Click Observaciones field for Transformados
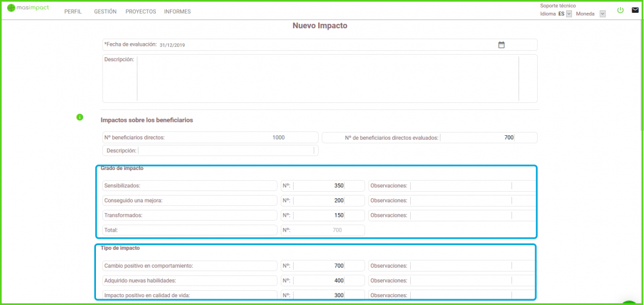This screenshot has height=305, width=644. pyautogui.click(x=460, y=216)
